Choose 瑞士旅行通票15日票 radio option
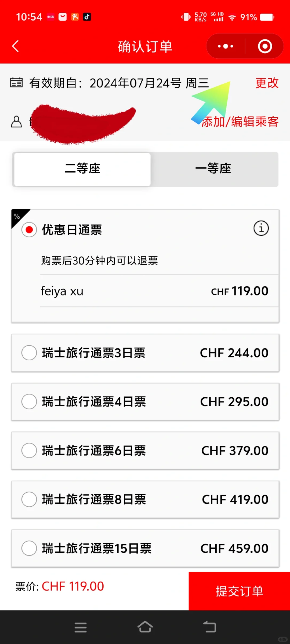Image resolution: width=290 pixels, height=644 pixels. click(x=29, y=548)
